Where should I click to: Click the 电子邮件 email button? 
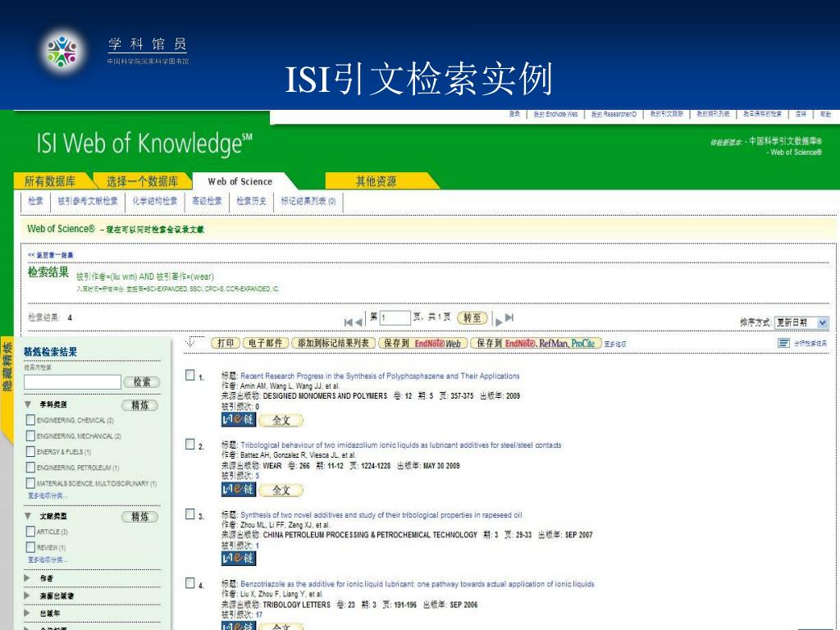tap(266, 343)
